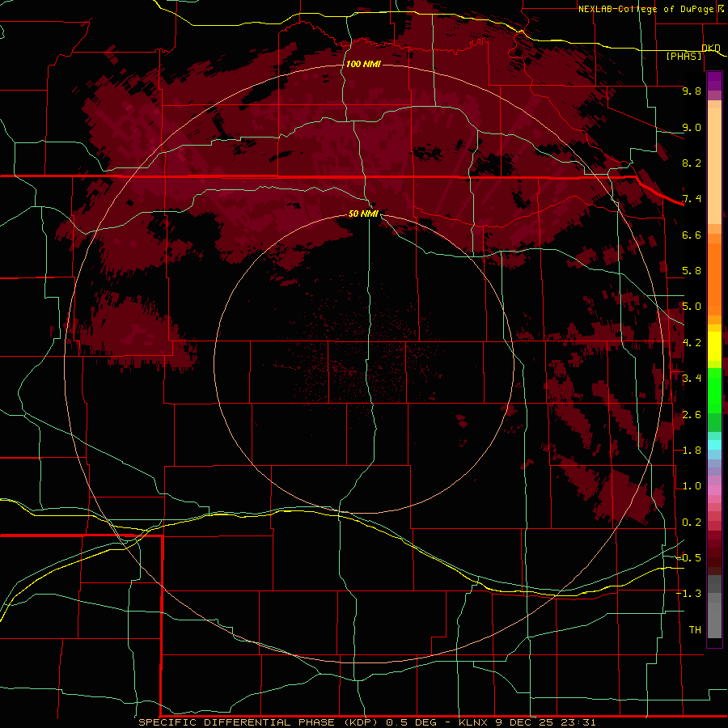Click the -1.3 value on color scale
Screen dimensions: 728x728
point(689,594)
